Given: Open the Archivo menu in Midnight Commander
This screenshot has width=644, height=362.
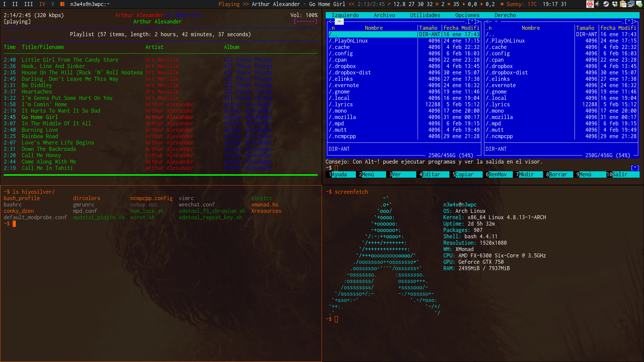Looking at the screenshot, I should [384, 15].
